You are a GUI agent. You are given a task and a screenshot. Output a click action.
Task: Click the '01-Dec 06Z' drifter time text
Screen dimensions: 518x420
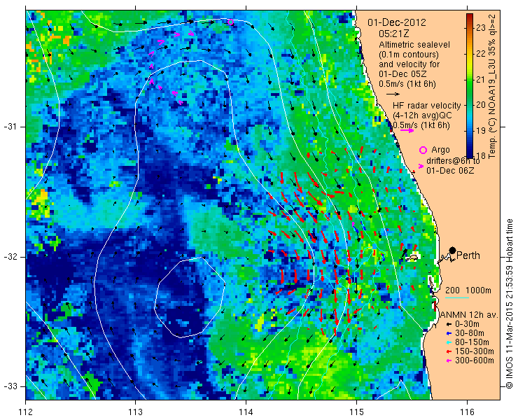click(x=450, y=171)
